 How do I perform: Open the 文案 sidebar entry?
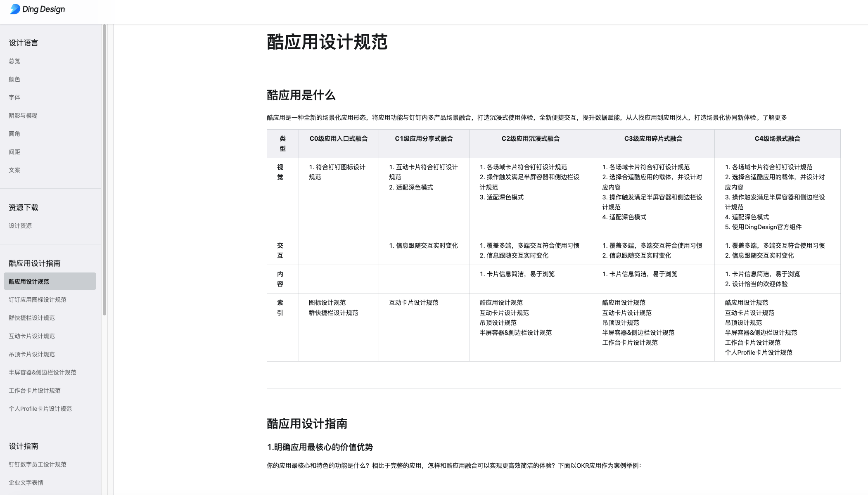point(14,170)
